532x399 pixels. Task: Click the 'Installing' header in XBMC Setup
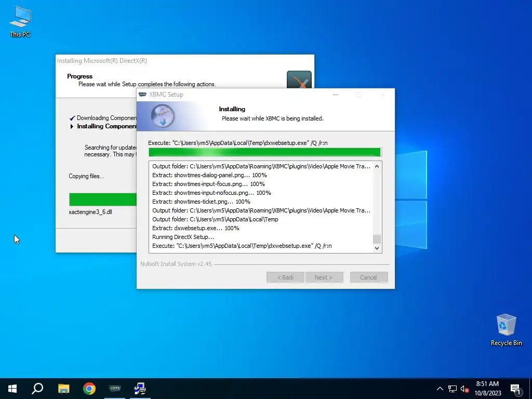click(x=232, y=109)
